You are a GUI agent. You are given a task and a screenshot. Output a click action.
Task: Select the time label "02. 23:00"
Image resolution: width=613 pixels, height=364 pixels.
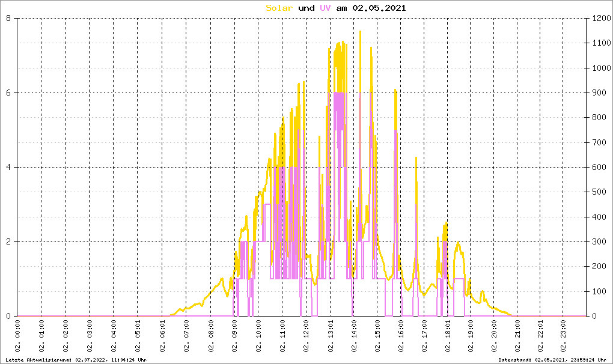[563, 336]
